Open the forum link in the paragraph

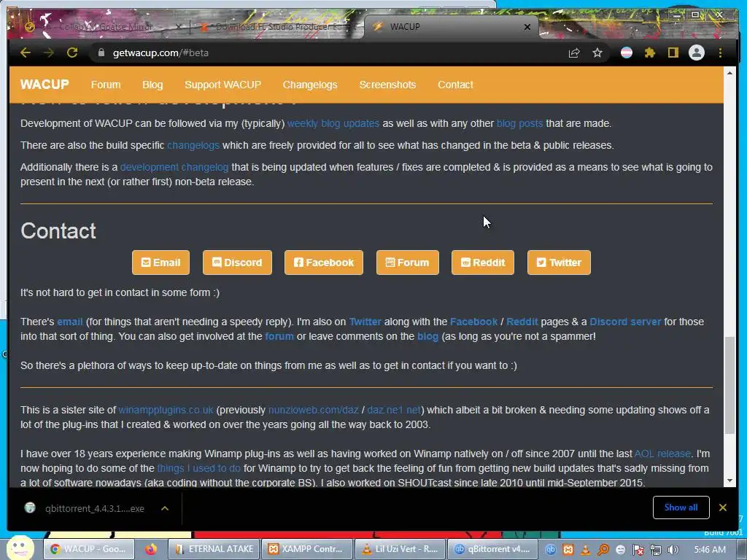coord(279,336)
